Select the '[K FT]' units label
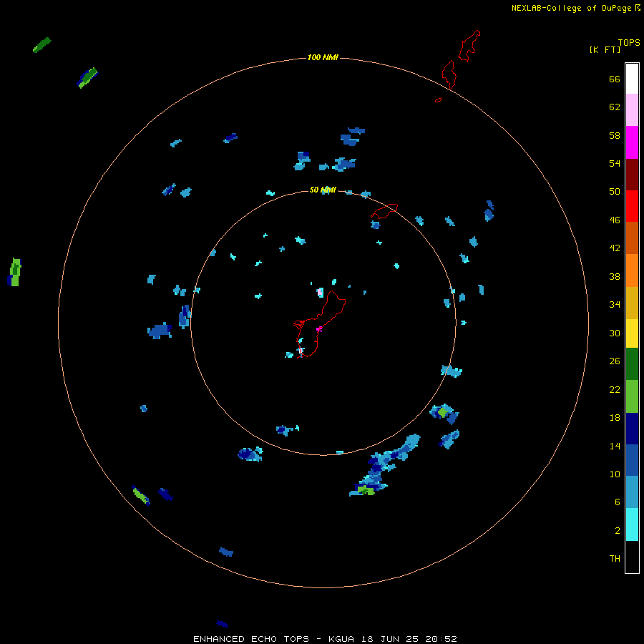This screenshot has width=644, height=644. coord(605,49)
